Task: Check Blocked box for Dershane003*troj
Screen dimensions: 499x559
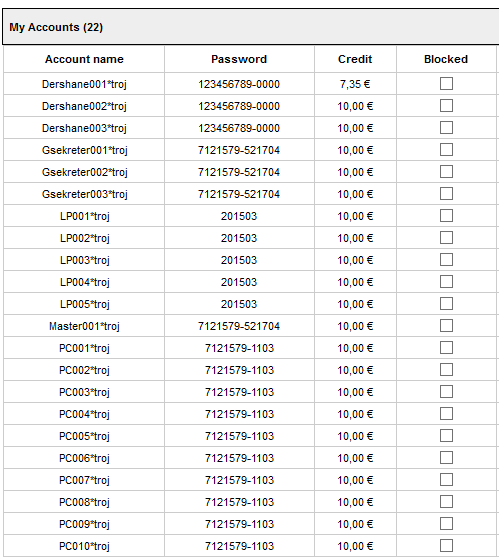Action: click(x=446, y=128)
